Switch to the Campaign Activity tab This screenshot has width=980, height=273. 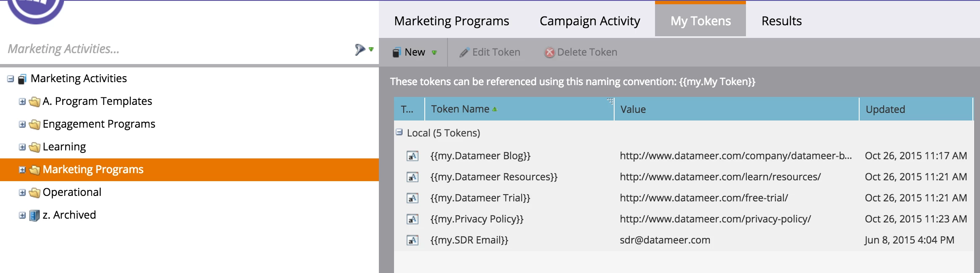[x=589, y=21]
